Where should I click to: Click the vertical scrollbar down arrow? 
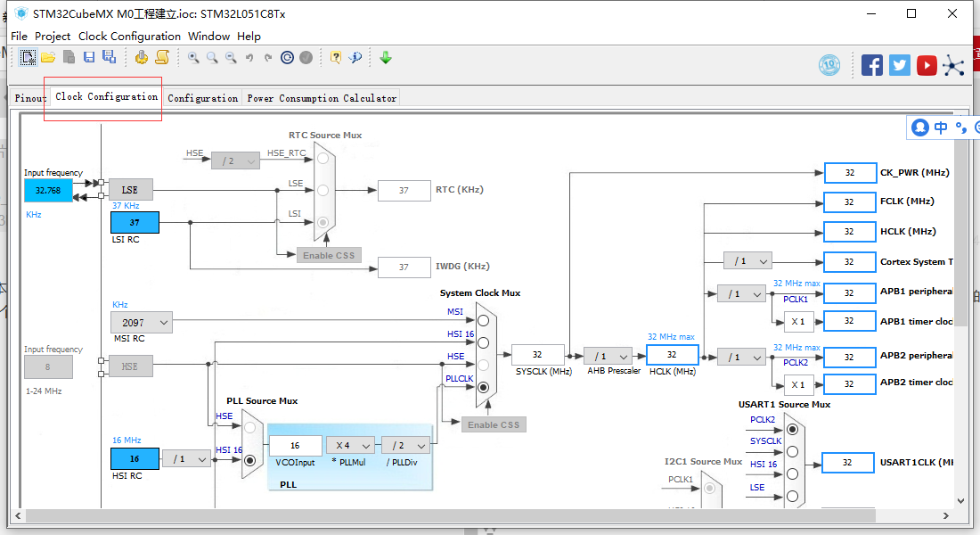tap(960, 500)
